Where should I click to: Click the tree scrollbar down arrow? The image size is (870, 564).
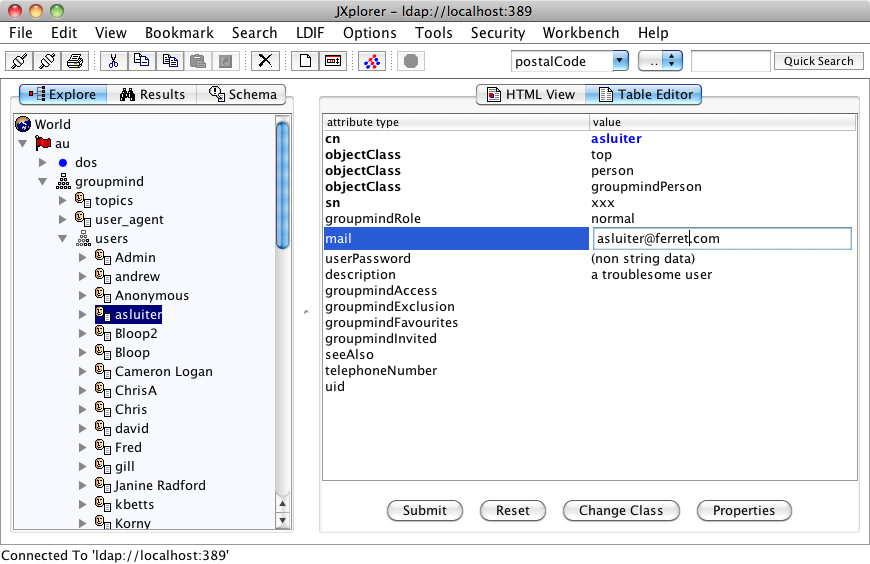(282, 521)
